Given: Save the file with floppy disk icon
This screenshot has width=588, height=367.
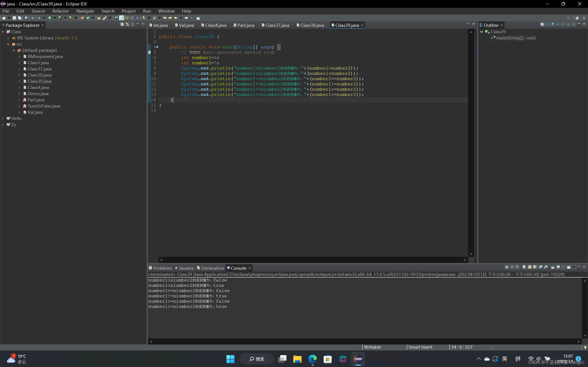Looking at the screenshot, I should pos(14,18).
